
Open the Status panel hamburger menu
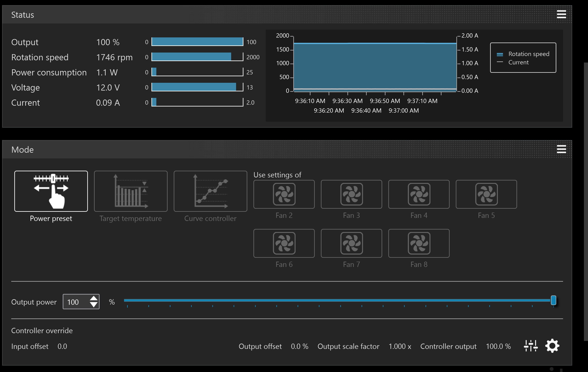pos(561,14)
